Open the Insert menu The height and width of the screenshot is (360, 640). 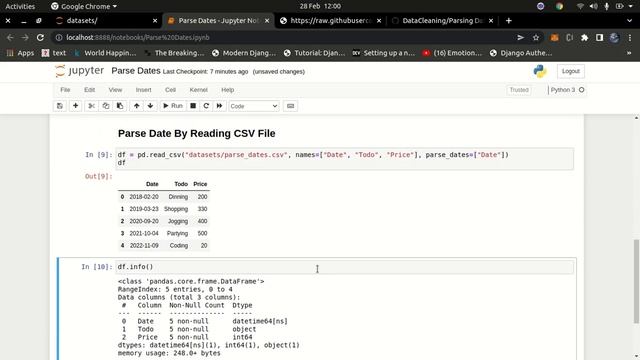click(143, 90)
